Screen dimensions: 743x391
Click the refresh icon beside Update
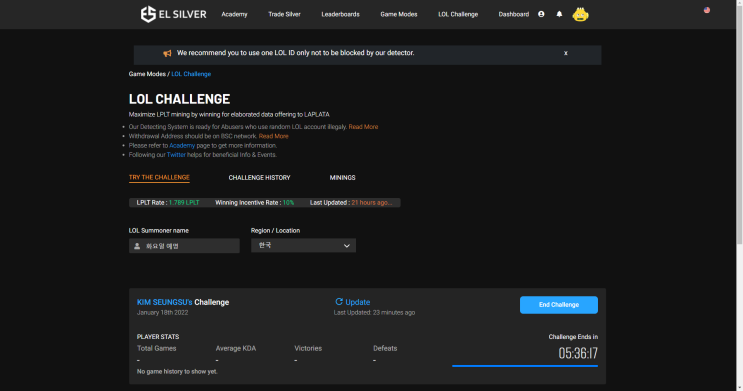339,301
